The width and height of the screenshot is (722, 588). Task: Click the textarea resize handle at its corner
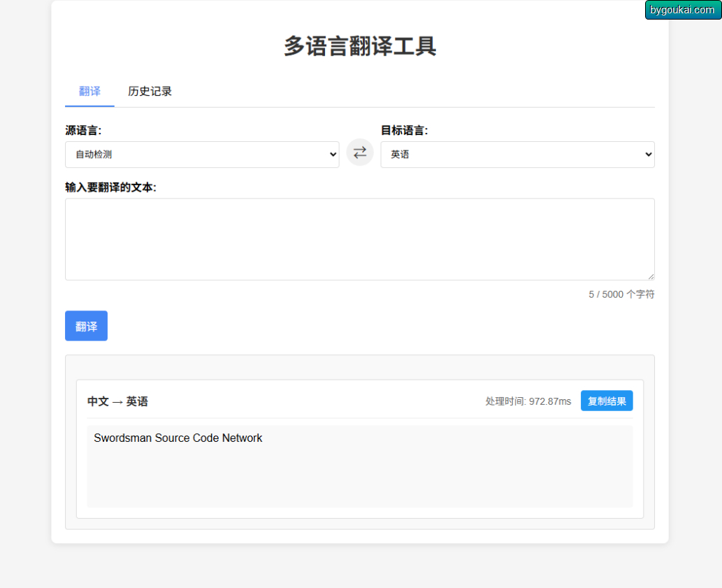coord(651,276)
